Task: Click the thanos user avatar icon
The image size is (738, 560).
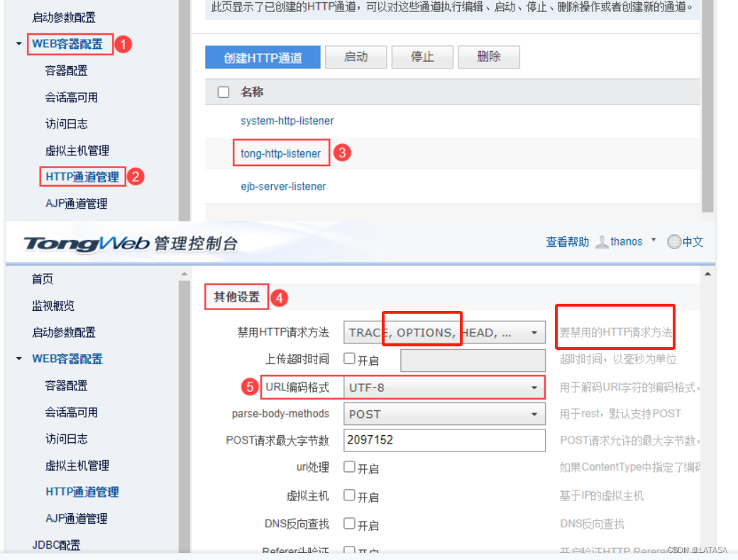Action: point(602,242)
